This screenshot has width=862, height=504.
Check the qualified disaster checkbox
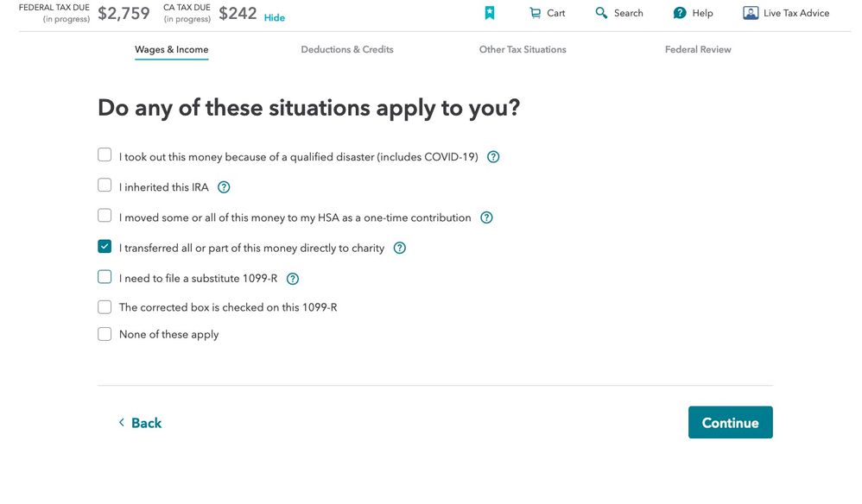(x=105, y=154)
